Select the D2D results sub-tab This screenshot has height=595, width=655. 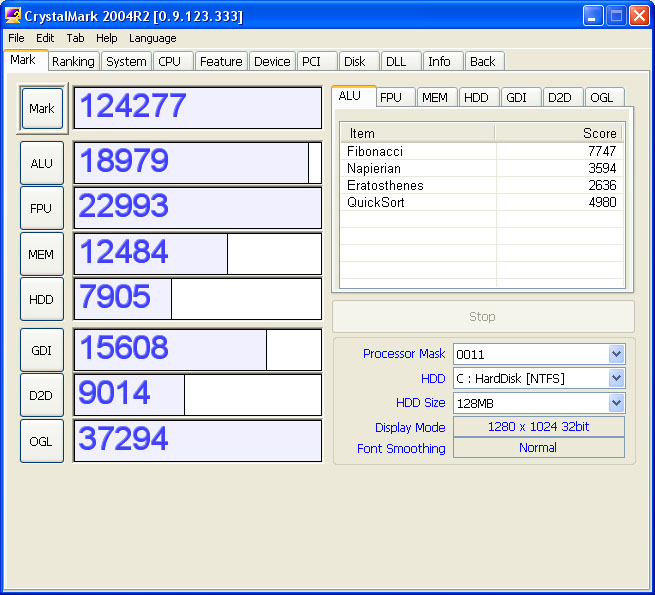562,97
